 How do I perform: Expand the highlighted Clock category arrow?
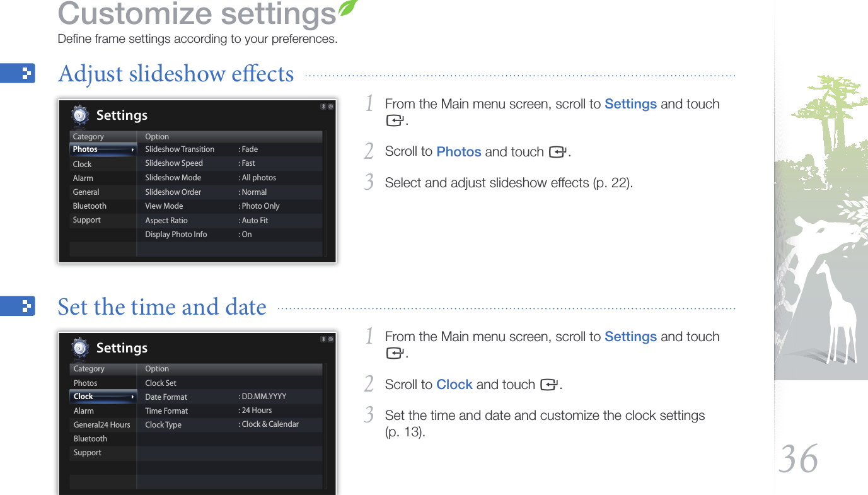point(133,397)
